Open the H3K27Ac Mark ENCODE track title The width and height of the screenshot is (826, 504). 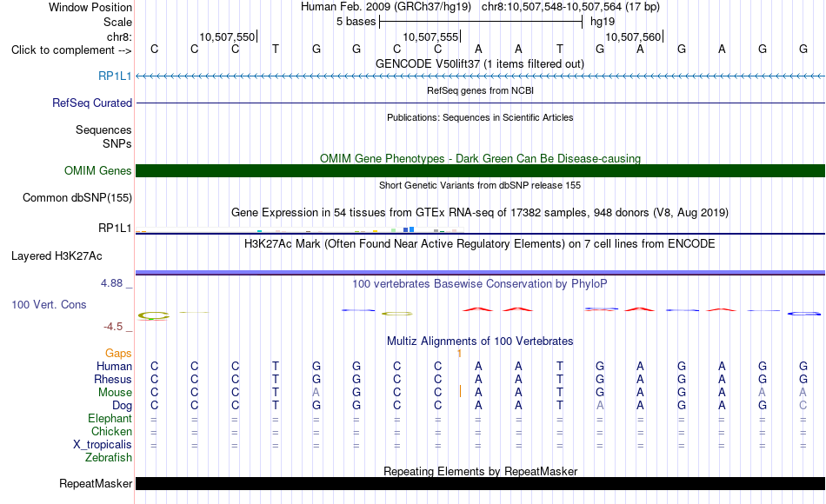coord(480,244)
